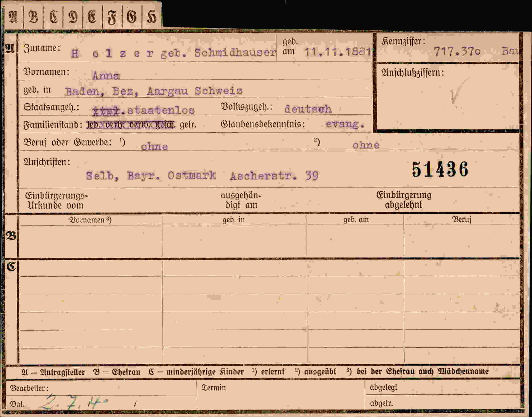The height and width of the screenshot is (417, 532).
Task: Click footnote '3) bei der Ehefrau auch Mädchenname'
Action: [417, 371]
